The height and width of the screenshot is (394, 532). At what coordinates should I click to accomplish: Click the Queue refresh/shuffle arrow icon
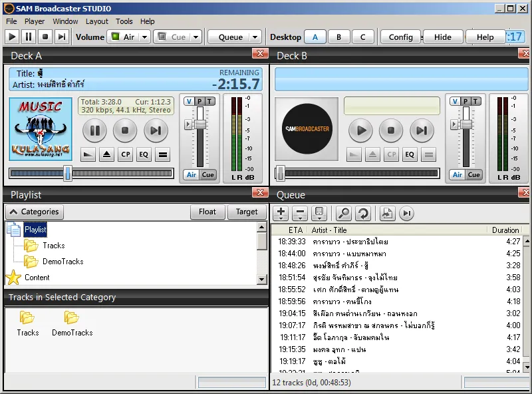pos(363,213)
